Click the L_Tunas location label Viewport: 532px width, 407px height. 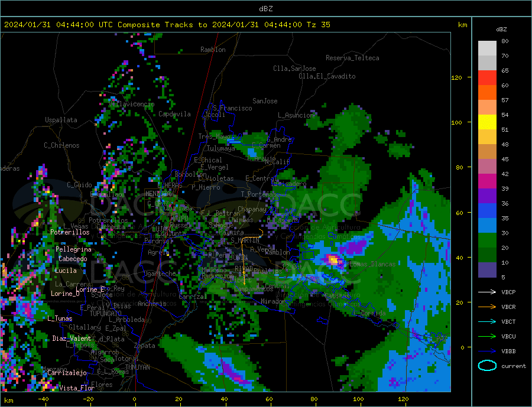point(60,318)
